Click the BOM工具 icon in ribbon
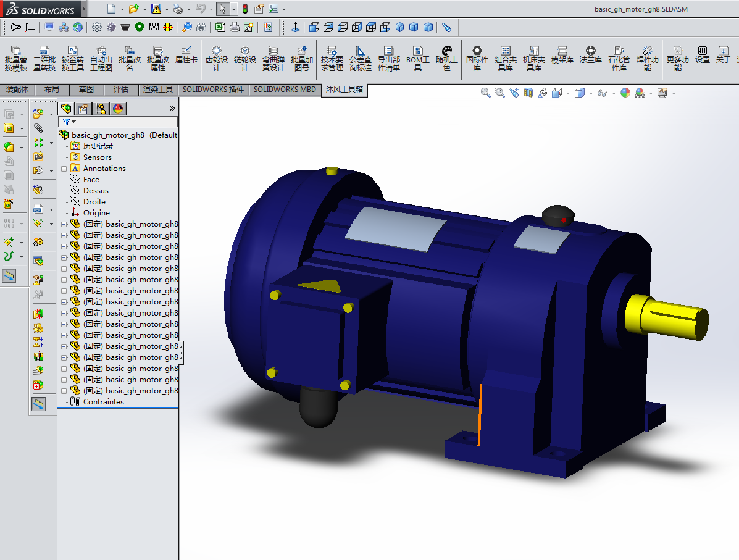This screenshot has height=560, width=739. [x=417, y=59]
